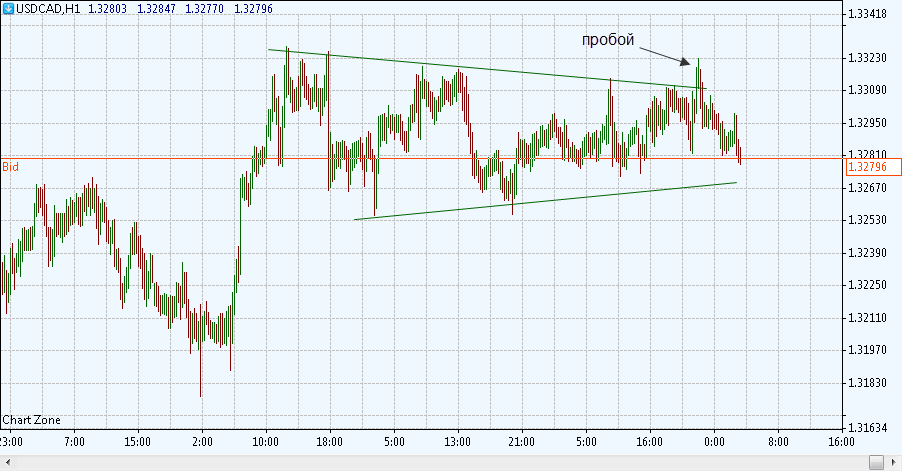The image size is (902, 471).
Task: Click the 0:00 time axis label
Action: pos(714,442)
